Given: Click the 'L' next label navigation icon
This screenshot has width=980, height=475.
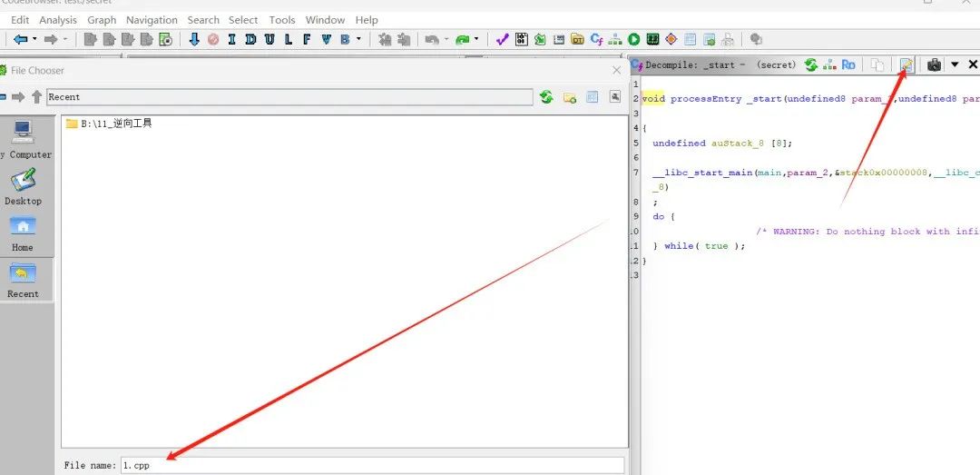Looking at the screenshot, I should tap(289, 39).
